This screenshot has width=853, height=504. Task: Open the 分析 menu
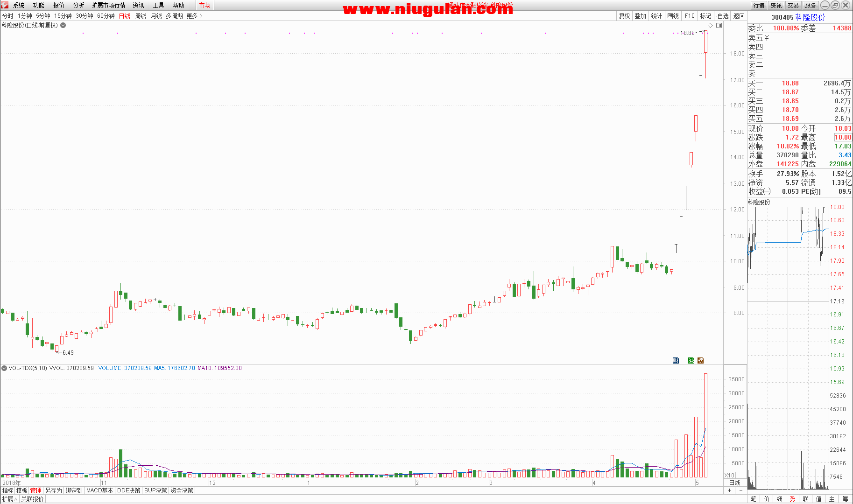pyautogui.click(x=79, y=5)
